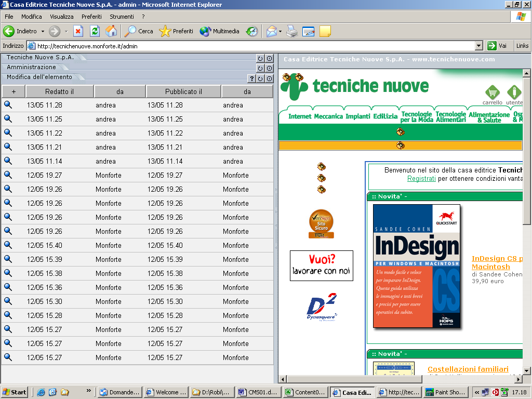The height and width of the screenshot is (399, 532).
Task: Open the Cerca search pane
Action: click(x=138, y=31)
